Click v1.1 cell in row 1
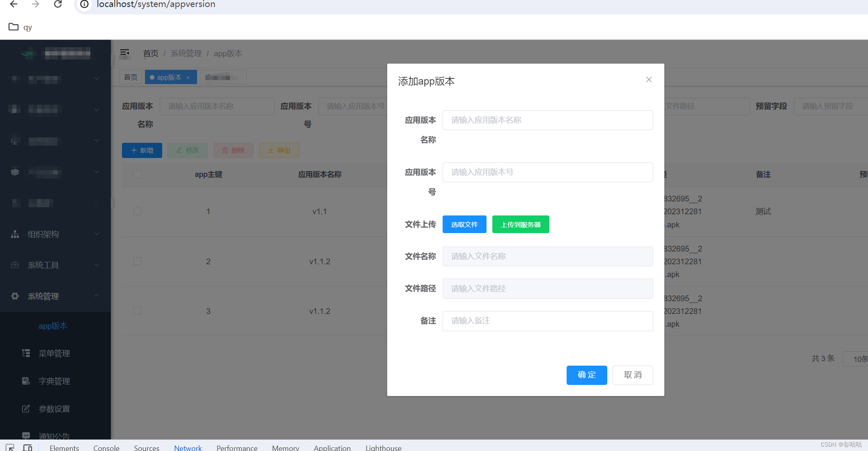 pyautogui.click(x=319, y=212)
